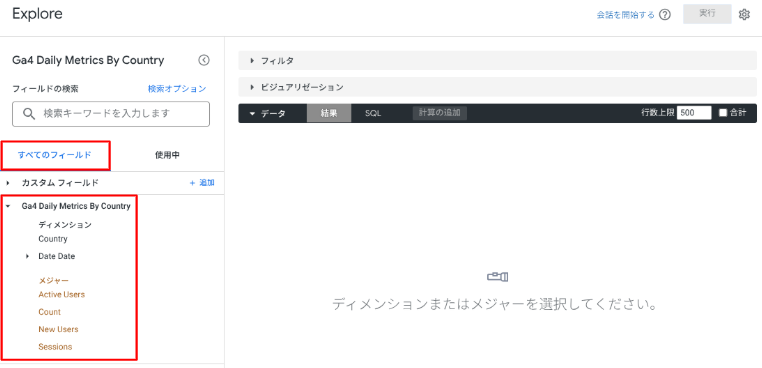Click the 行数上限 row limit input
762x368 pixels.
pos(694,113)
